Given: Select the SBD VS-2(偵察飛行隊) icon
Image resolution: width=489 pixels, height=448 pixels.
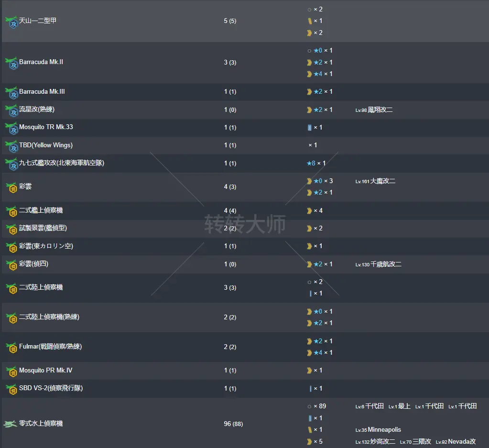Looking at the screenshot, I should tap(11, 389).
